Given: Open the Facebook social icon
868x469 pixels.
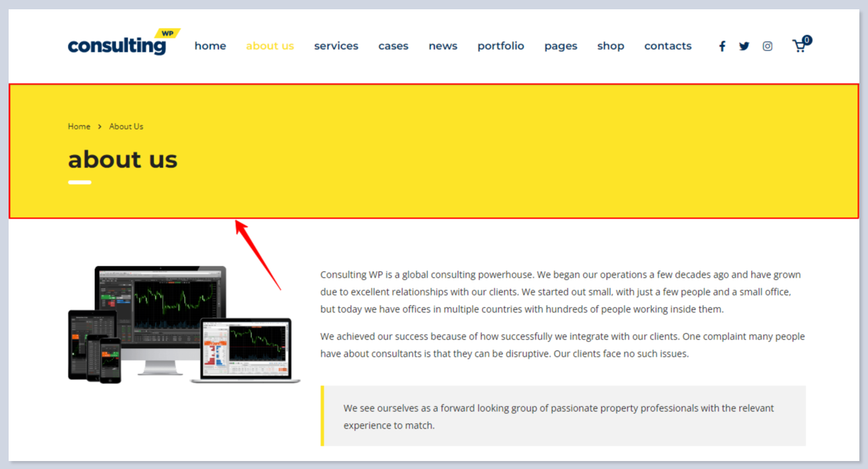Looking at the screenshot, I should pos(722,47).
